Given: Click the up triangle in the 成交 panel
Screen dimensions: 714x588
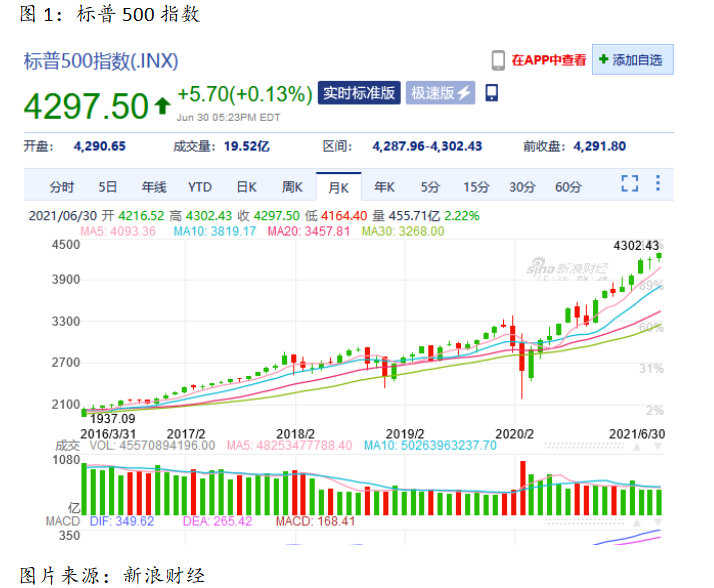Looking at the screenshot, I should tap(637, 447).
